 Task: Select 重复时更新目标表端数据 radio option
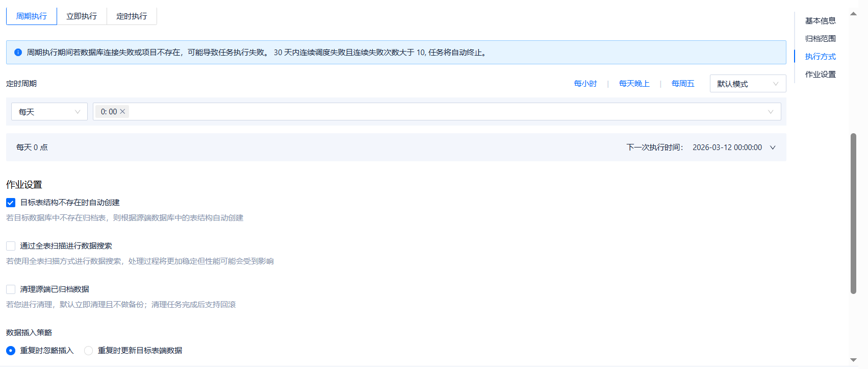[x=89, y=351]
